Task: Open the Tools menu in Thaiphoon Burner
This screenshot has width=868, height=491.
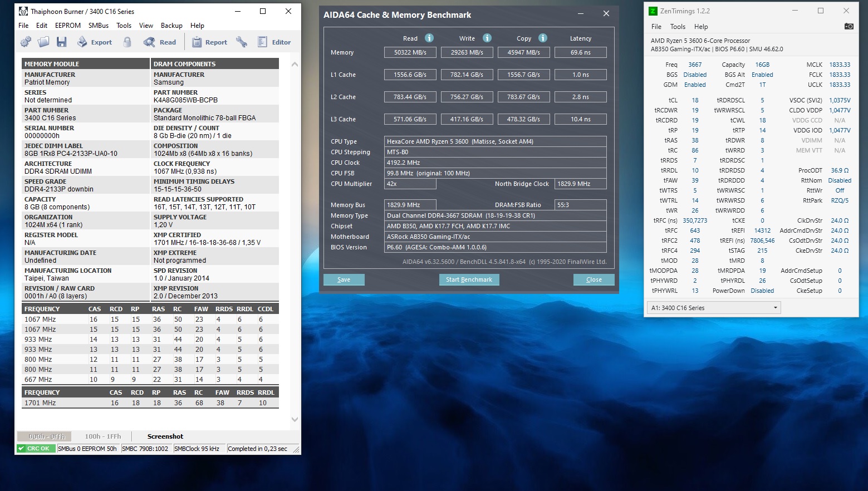Action: [124, 26]
